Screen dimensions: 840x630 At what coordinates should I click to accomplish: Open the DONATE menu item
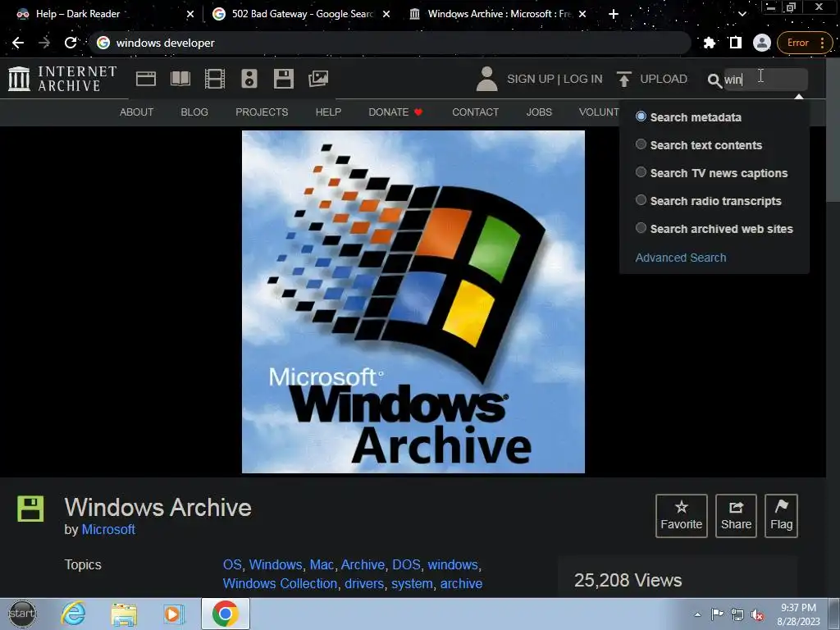(395, 112)
